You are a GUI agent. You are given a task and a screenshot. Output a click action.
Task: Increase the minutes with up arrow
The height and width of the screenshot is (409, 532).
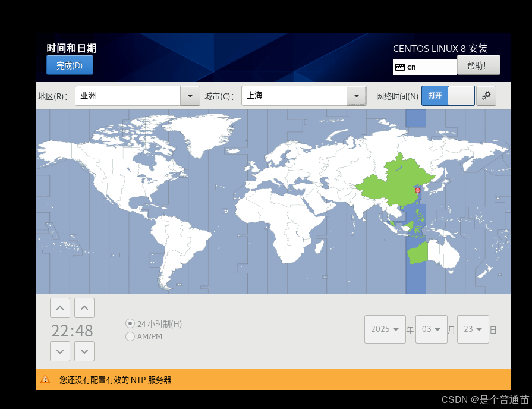pos(84,308)
